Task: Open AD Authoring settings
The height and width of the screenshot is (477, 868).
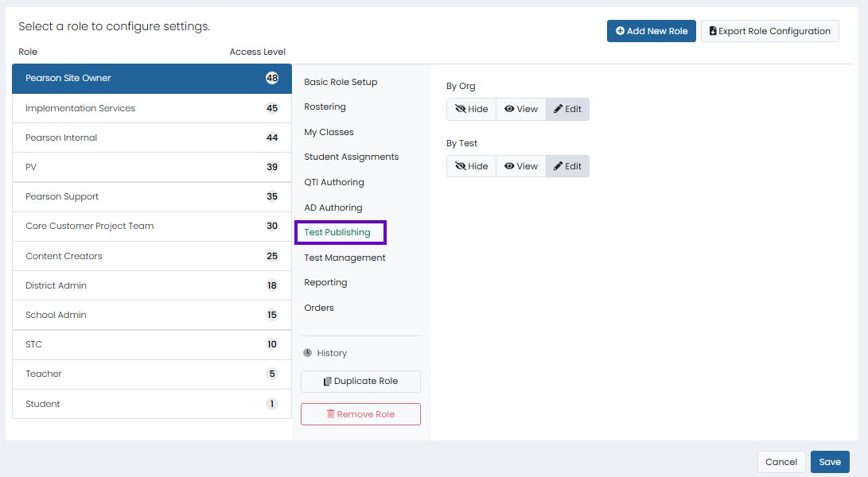Action: pyautogui.click(x=333, y=207)
